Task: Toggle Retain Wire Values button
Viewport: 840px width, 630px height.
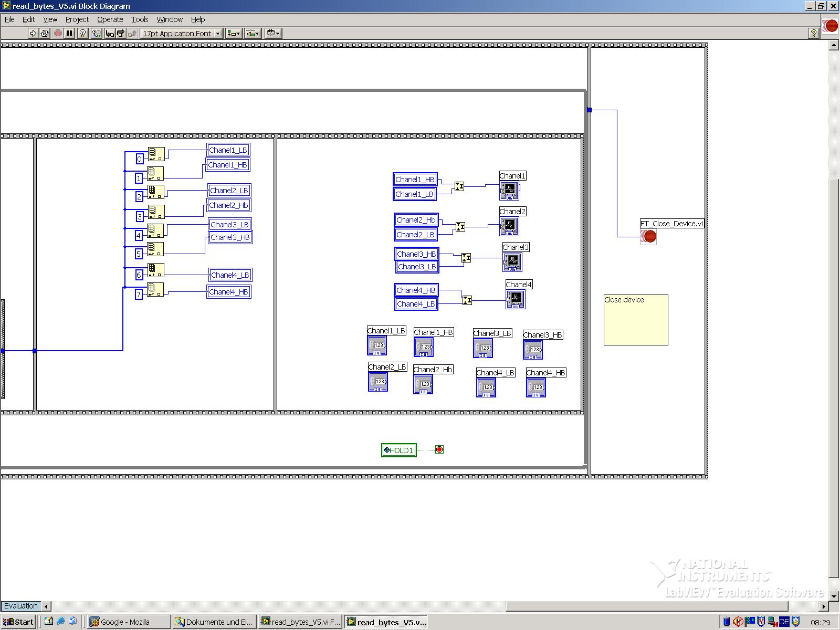Action: [96, 33]
